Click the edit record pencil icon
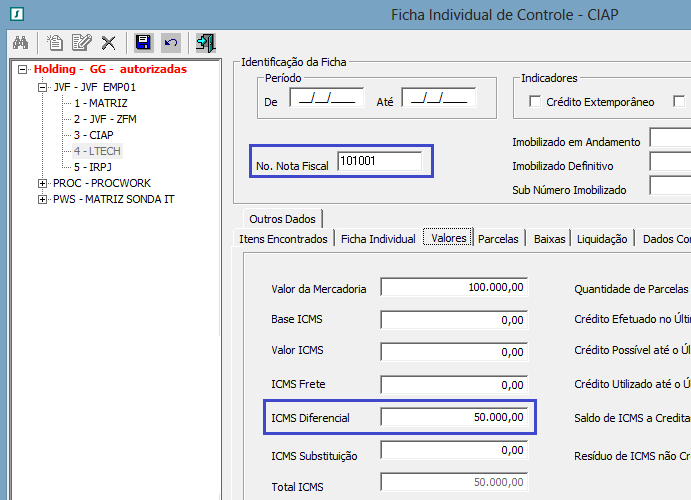 pos(81,42)
